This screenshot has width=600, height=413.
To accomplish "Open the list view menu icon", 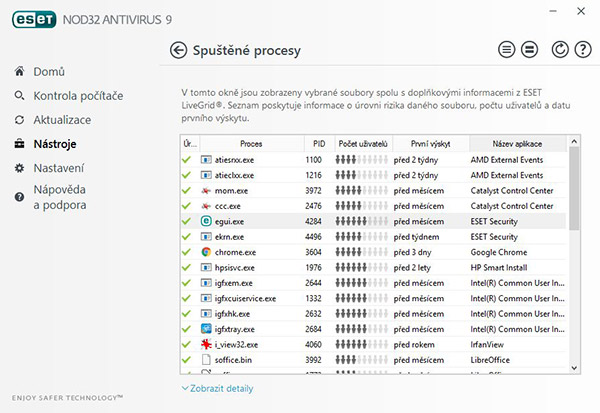I will [506, 49].
